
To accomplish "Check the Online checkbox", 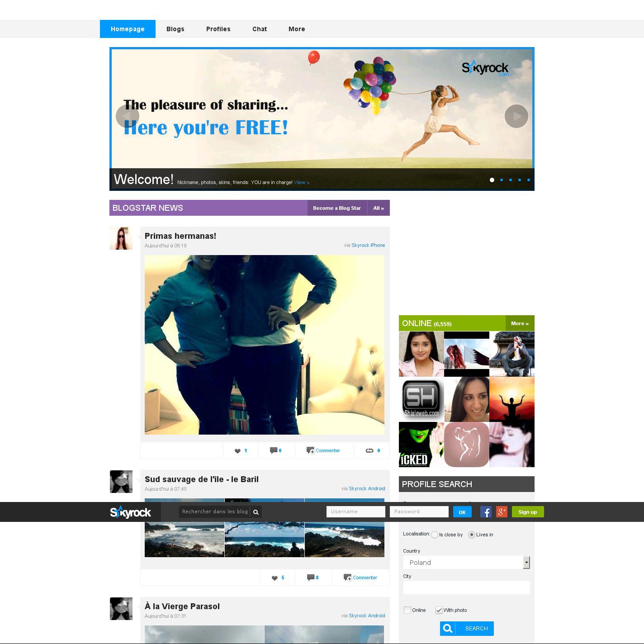I will tap(407, 610).
